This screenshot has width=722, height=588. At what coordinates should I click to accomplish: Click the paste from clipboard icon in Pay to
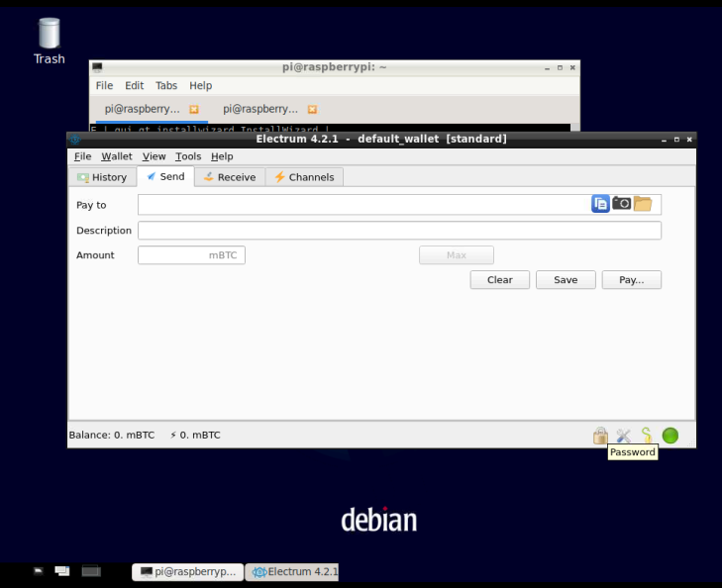point(600,204)
